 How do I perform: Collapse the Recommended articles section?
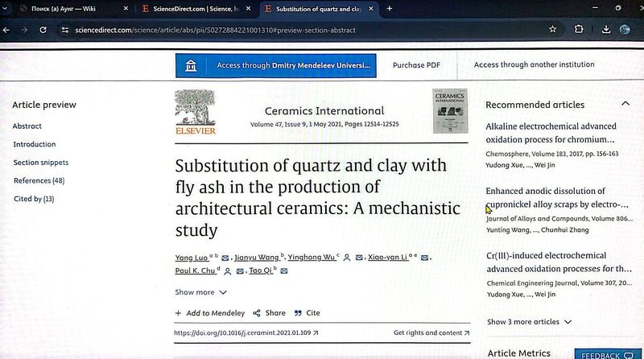625,104
